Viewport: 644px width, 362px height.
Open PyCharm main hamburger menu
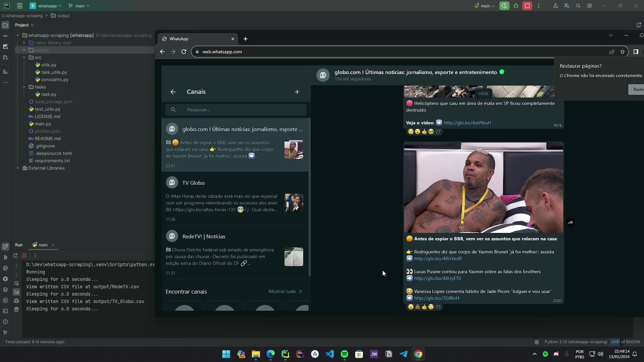(20, 6)
